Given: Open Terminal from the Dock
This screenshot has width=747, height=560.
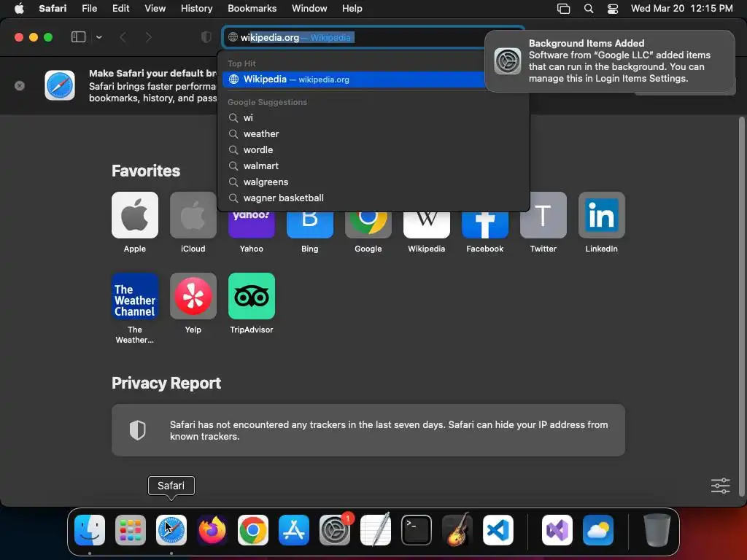Looking at the screenshot, I should pos(417,530).
